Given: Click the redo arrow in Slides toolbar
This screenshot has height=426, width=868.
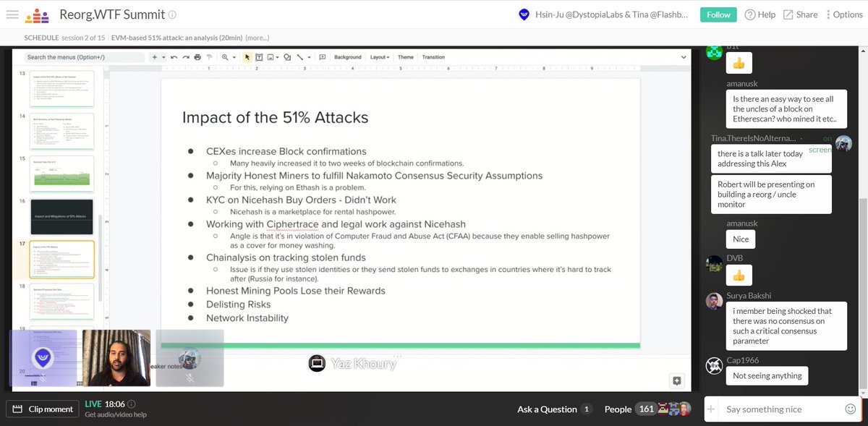Looking at the screenshot, I should 186,57.
